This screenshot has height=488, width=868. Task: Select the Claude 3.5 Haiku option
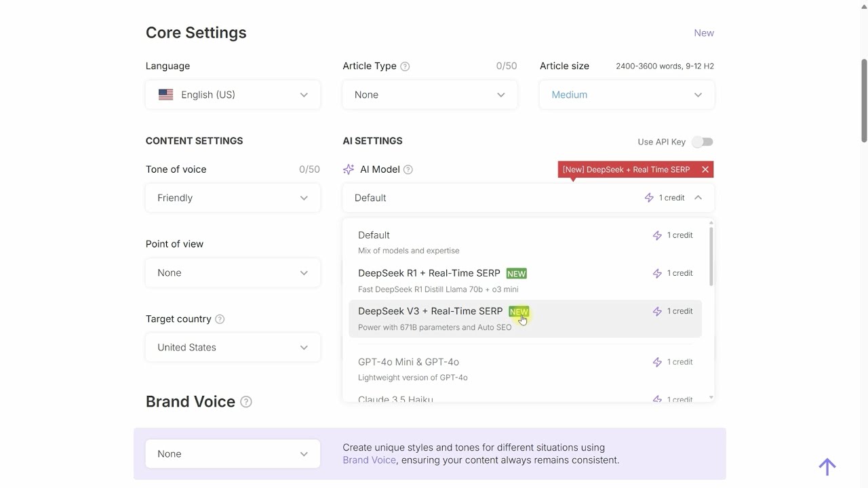pos(525,398)
